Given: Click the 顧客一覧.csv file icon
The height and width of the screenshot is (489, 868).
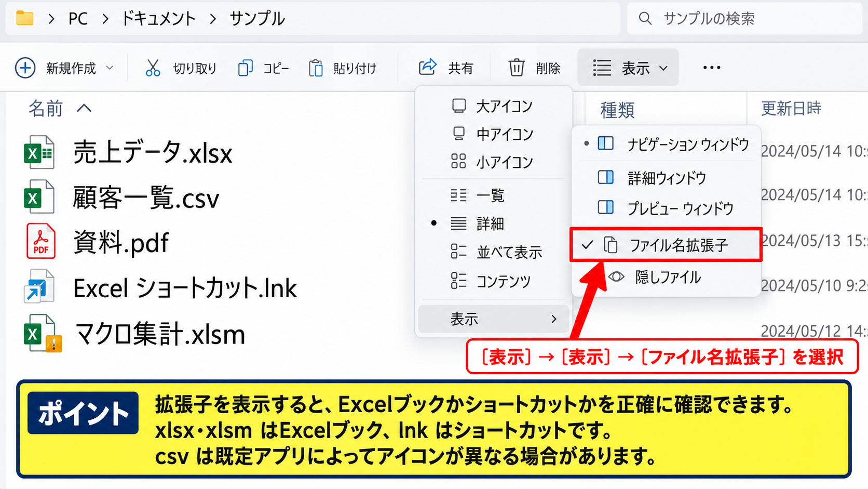Looking at the screenshot, I should tap(39, 197).
